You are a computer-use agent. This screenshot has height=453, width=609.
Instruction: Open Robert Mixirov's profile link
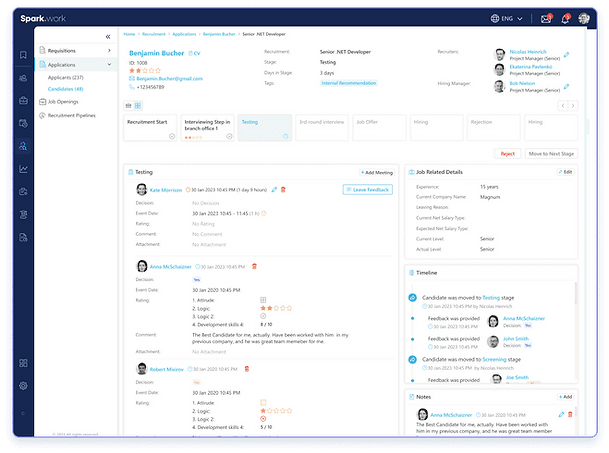tap(167, 369)
